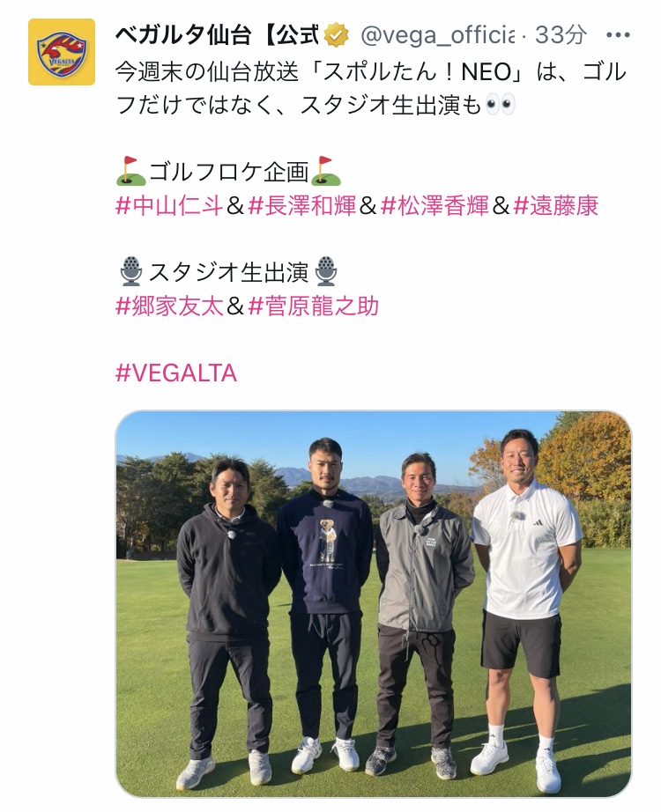Click the tweet text about スポルたん！NEO
Viewport: 661px width, 812px height.
pyautogui.click(x=371, y=89)
